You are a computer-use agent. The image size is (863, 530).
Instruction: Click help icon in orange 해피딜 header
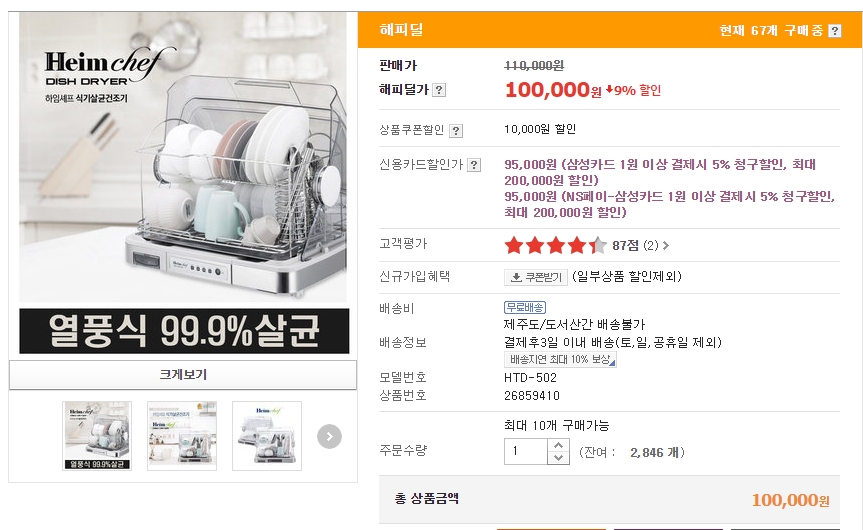(835, 31)
